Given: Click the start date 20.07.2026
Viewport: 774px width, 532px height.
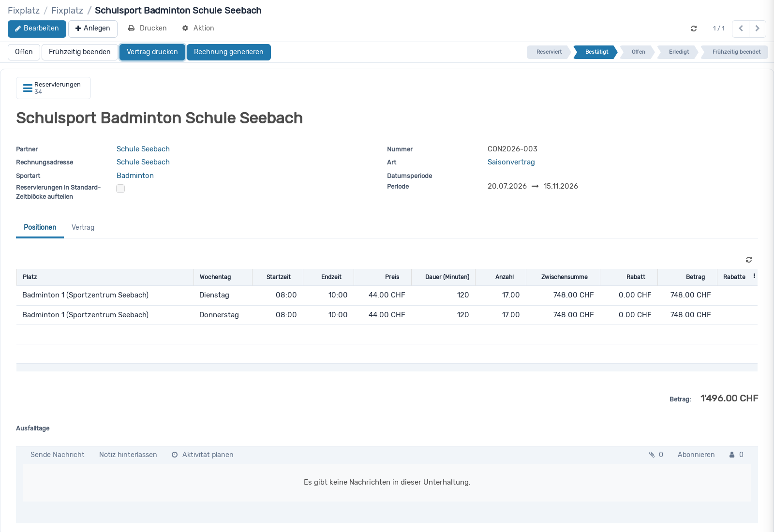Looking at the screenshot, I should (x=507, y=186).
